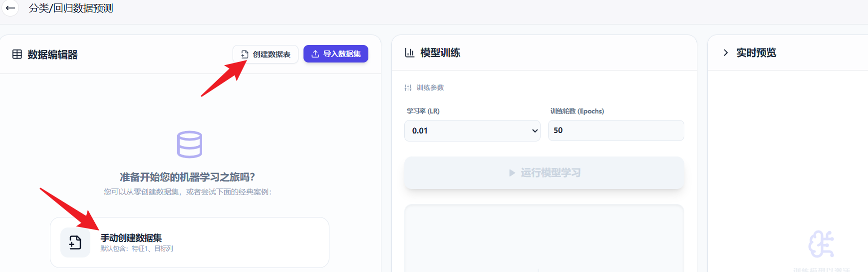
Task: Expand the 实时预览 panel chevron
Action: [726, 52]
